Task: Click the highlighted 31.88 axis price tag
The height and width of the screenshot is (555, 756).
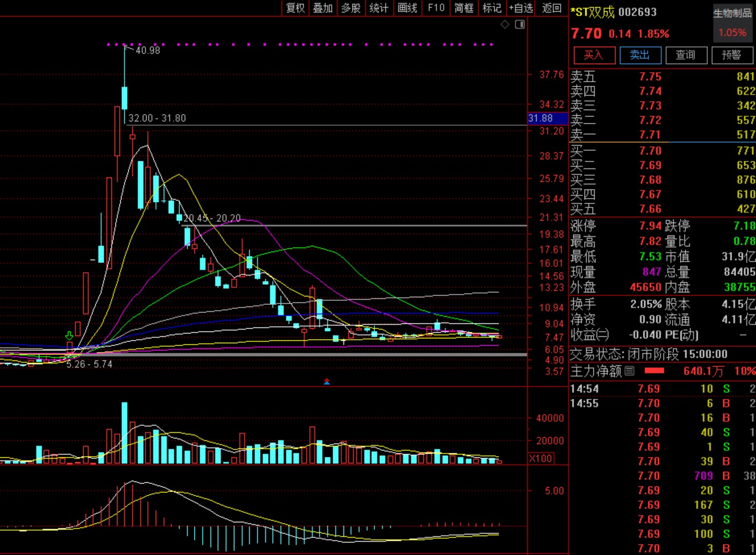Action: [548, 118]
